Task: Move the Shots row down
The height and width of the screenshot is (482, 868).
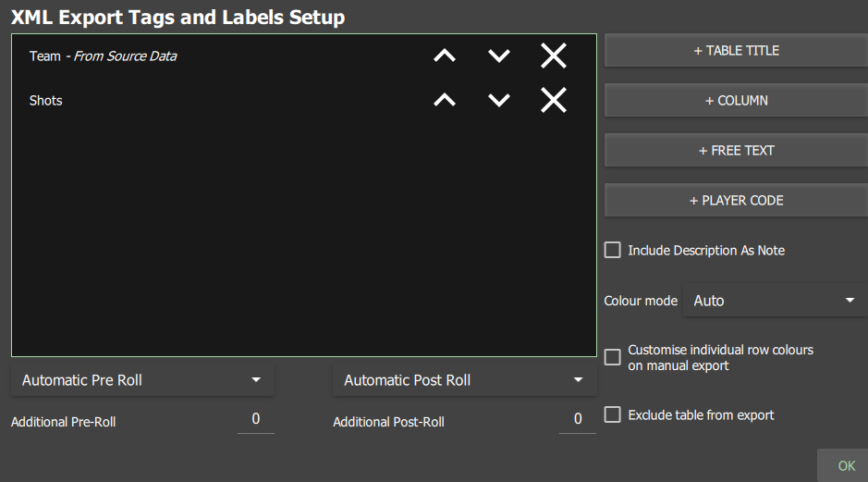Action: point(499,100)
